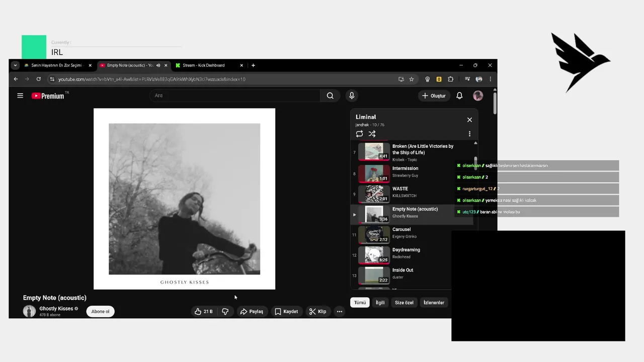
Task: Open the Chrome profile avatar
Action: click(479, 79)
